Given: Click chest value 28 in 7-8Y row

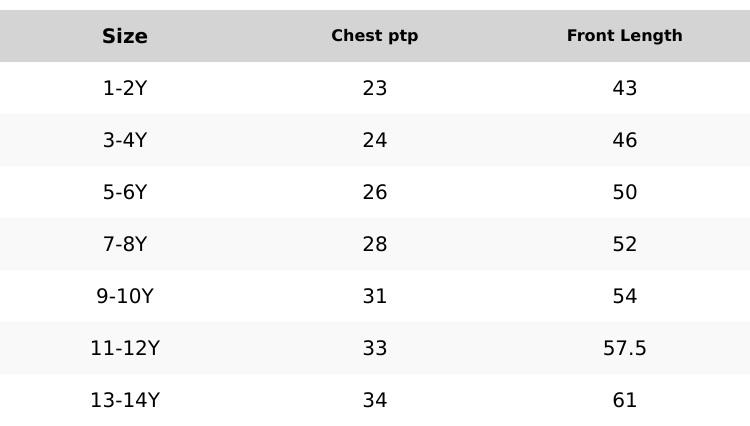Looking at the screenshot, I should (375, 244).
